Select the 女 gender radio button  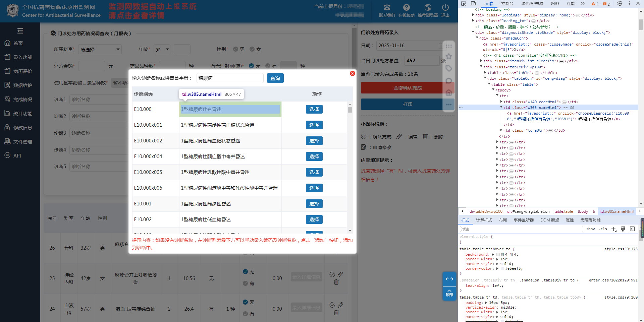click(x=252, y=49)
